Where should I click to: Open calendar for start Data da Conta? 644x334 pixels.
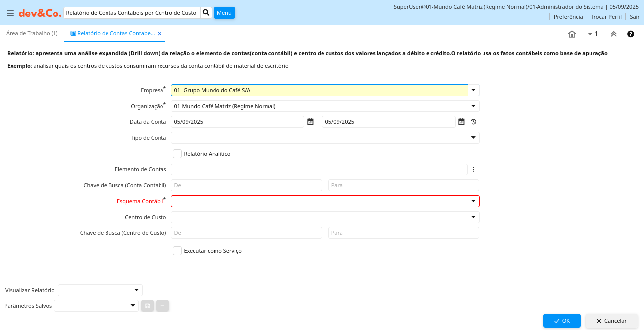(x=310, y=122)
